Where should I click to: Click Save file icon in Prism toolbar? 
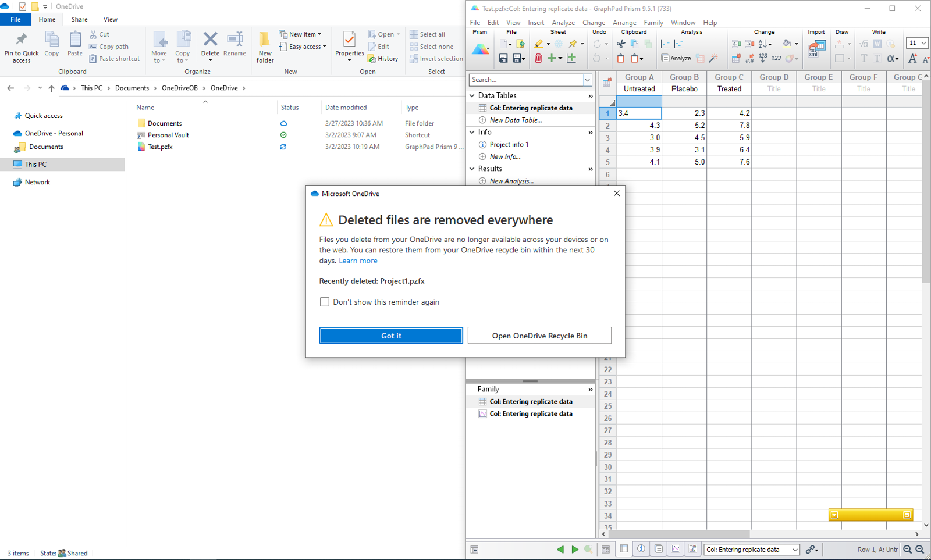[503, 58]
